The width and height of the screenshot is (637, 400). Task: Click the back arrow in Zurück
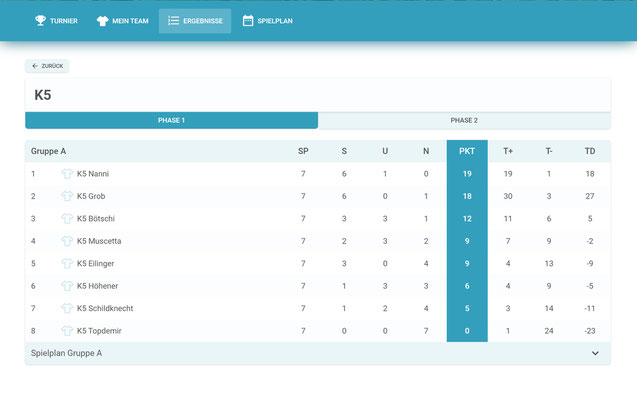(x=35, y=66)
